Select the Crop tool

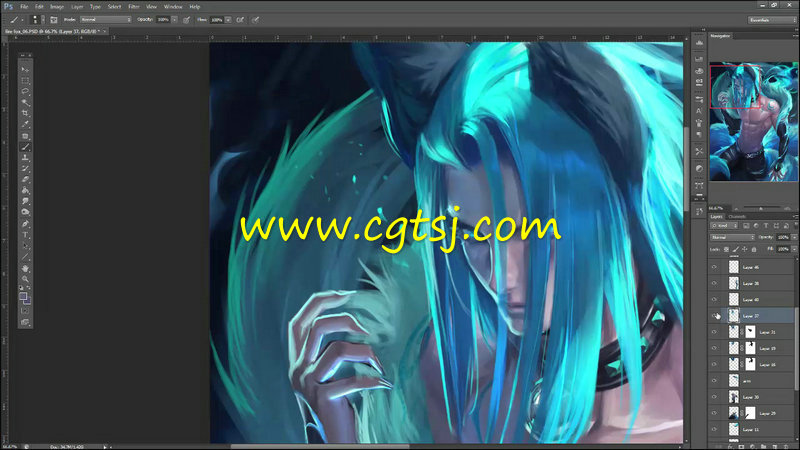(x=25, y=113)
